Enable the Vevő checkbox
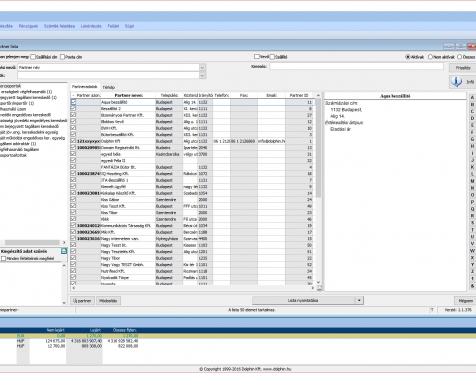Screen dimensions: 476x373 256,57
